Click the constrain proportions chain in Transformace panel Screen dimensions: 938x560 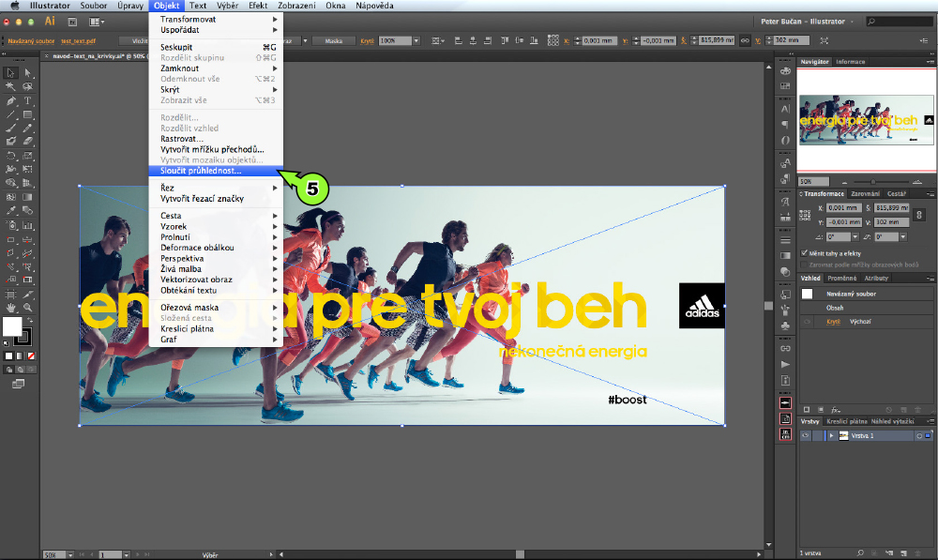[919, 214]
